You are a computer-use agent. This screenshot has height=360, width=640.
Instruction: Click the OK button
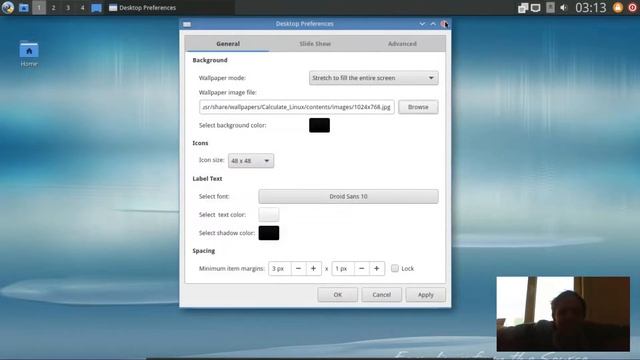338,295
